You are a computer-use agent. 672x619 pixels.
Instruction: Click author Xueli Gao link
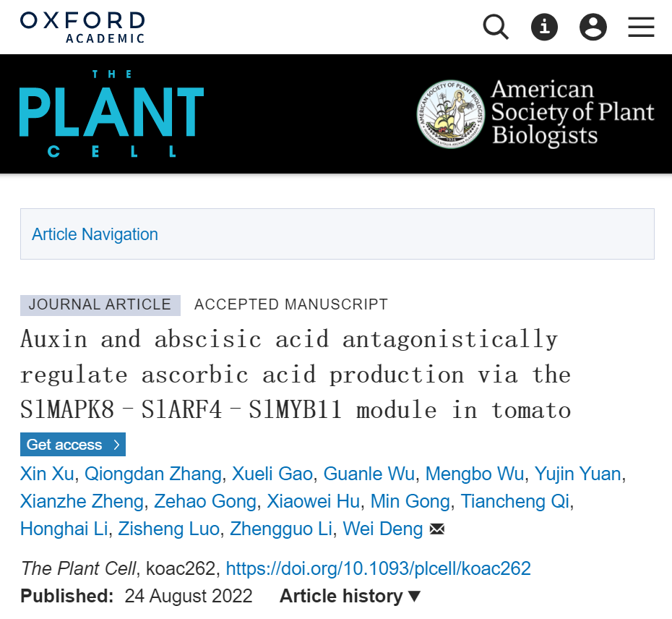(272, 474)
